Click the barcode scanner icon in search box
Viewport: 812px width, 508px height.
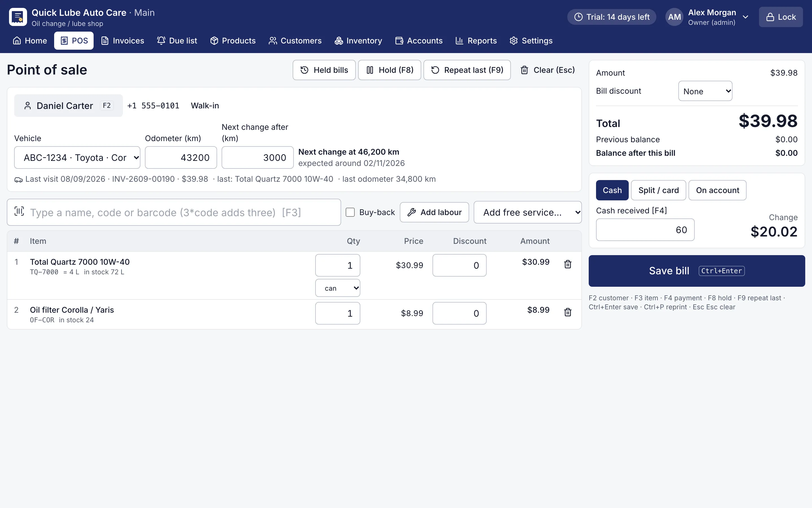[x=19, y=212]
